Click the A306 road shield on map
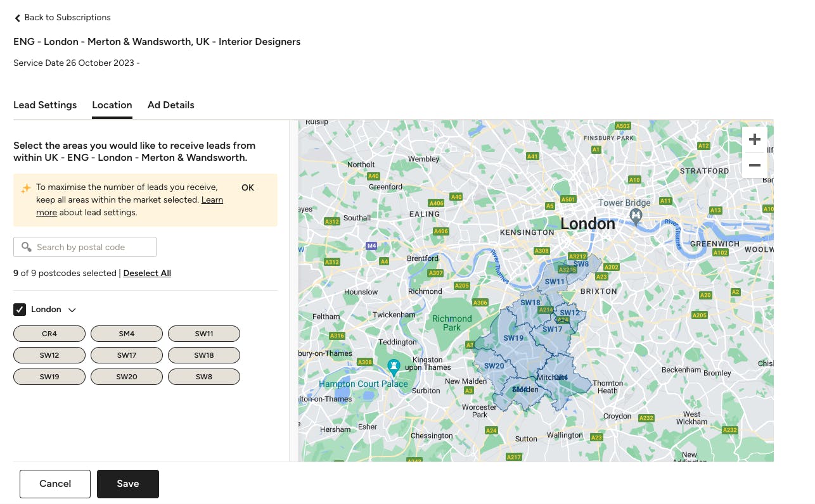Image resolution: width=815 pixels, height=504 pixels. [480, 303]
